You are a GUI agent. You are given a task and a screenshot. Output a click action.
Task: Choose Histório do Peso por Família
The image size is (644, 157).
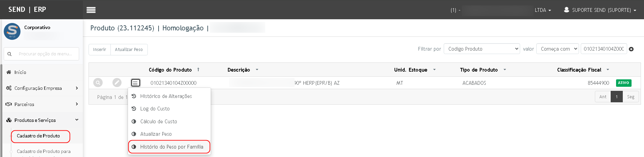pyautogui.click(x=169, y=147)
